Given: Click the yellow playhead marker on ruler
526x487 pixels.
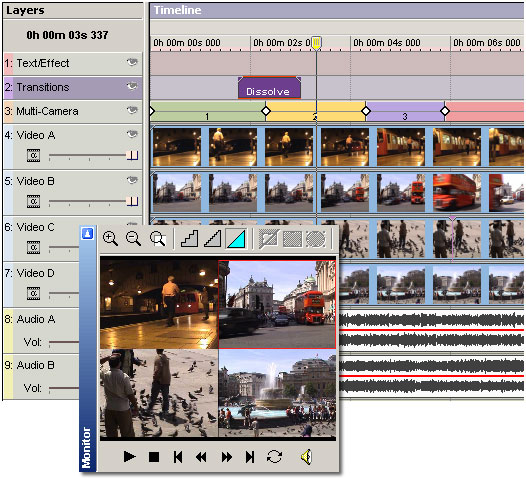Looking at the screenshot, I should click(316, 43).
